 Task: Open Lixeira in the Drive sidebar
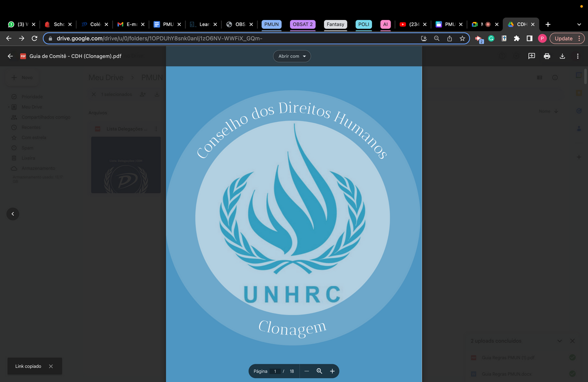[x=28, y=158]
